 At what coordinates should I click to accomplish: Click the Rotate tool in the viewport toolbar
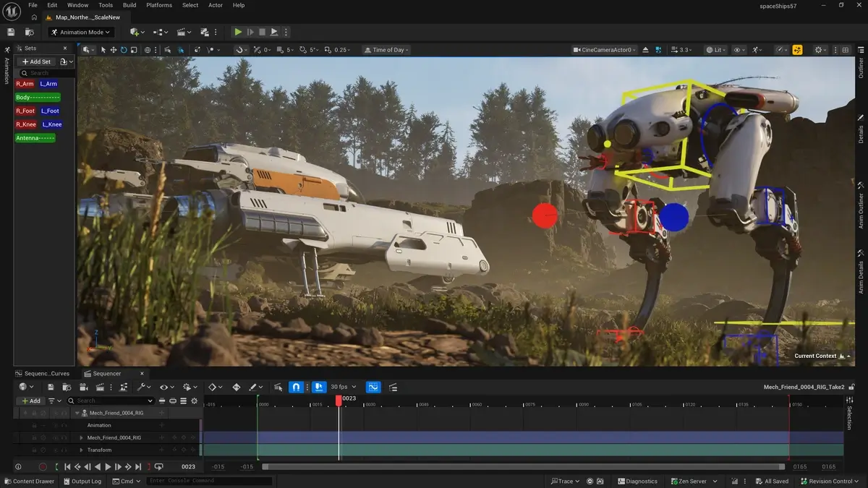pyautogui.click(x=124, y=50)
